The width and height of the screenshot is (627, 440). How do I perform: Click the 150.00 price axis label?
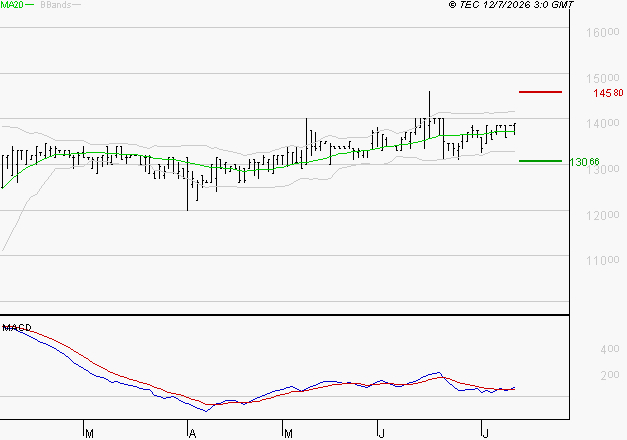pos(603,78)
